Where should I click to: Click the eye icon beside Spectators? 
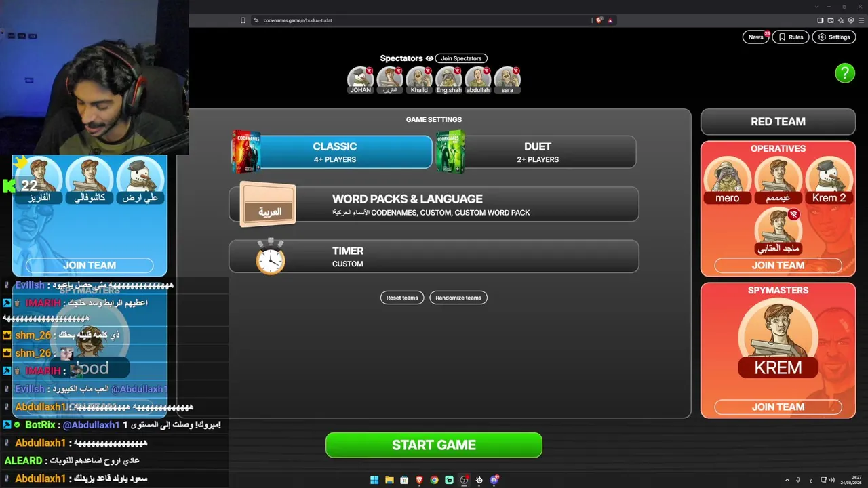point(429,58)
